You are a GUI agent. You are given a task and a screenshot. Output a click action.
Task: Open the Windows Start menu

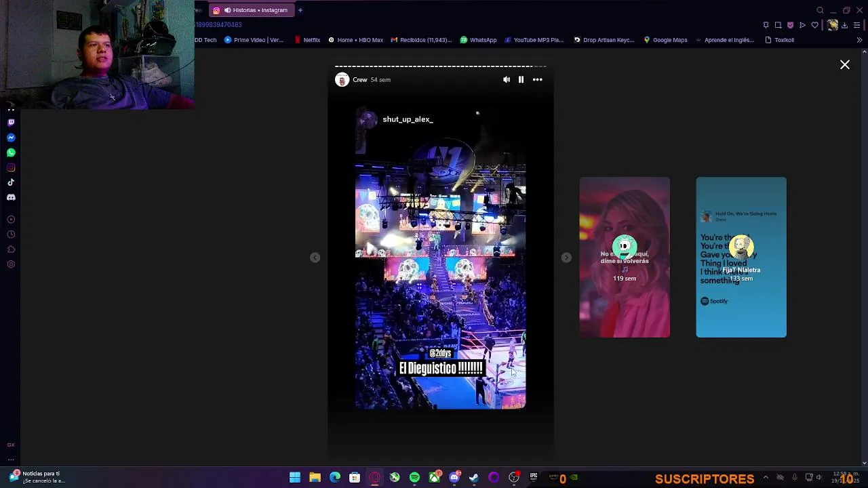(x=295, y=478)
